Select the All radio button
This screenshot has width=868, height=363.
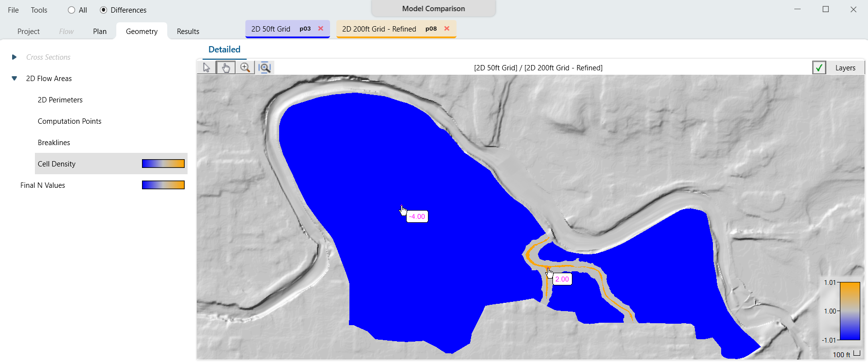72,10
